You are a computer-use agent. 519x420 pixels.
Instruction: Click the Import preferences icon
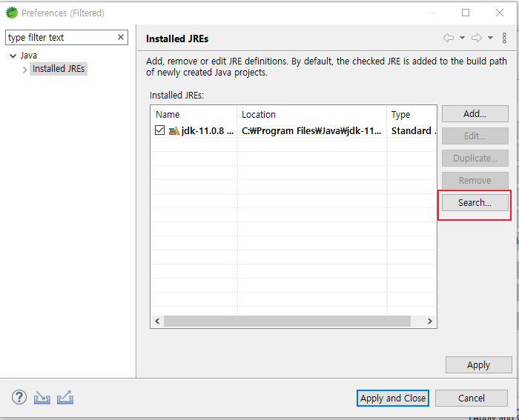(42, 398)
